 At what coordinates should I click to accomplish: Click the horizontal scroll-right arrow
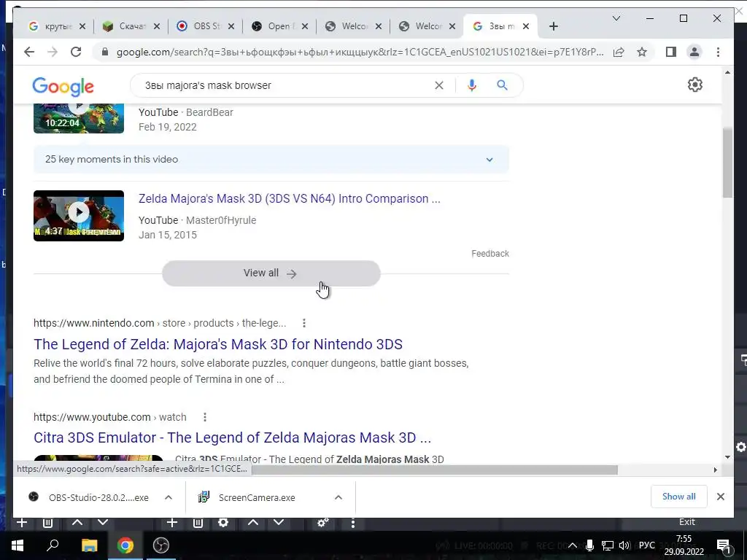715,470
